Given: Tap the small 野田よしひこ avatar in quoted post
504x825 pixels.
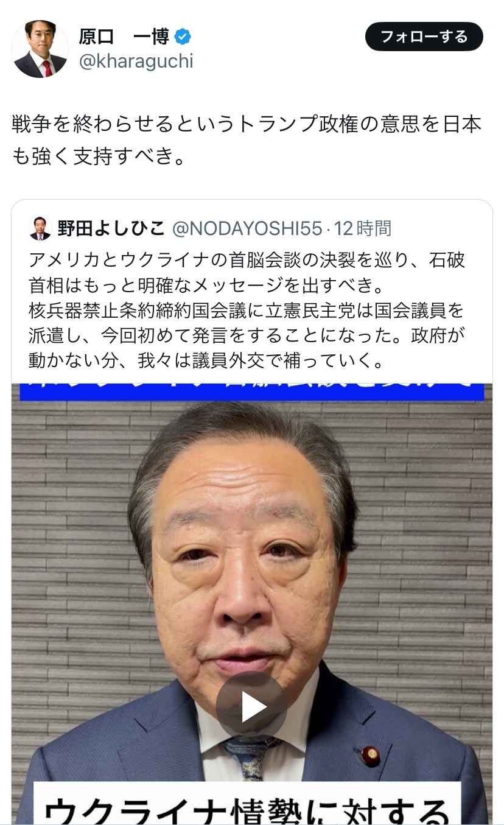Looking at the screenshot, I should [40, 228].
